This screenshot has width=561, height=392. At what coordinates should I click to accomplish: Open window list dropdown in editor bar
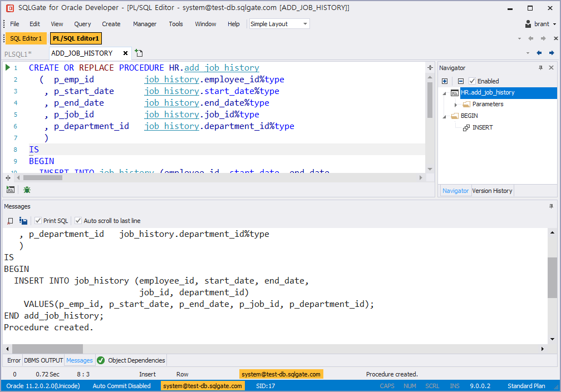(x=519, y=38)
